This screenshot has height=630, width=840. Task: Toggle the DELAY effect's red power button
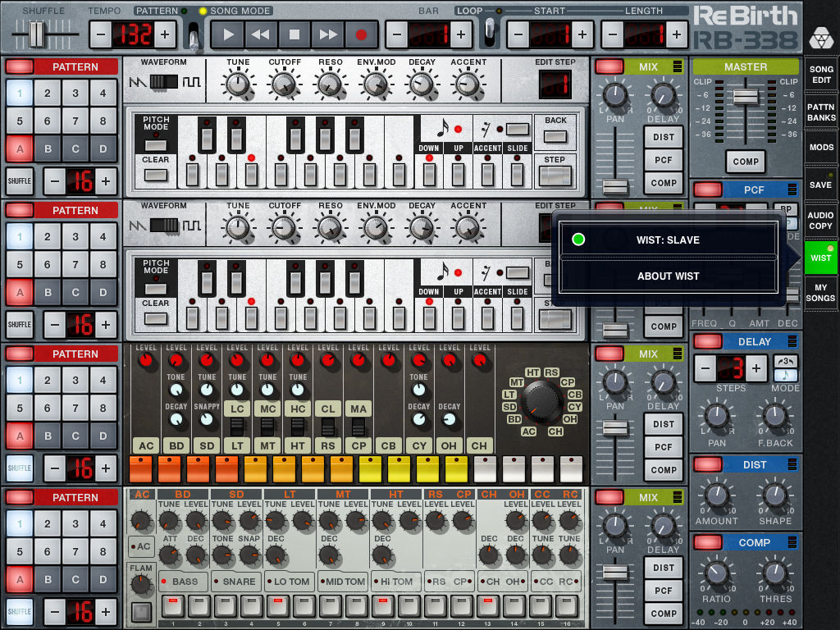(x=707, y=341)
